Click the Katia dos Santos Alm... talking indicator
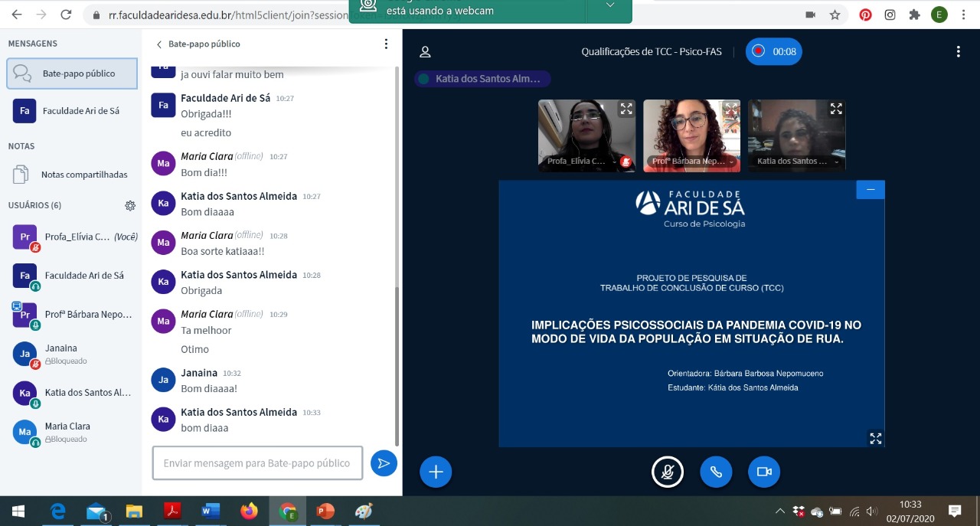Image resolution: width=980 pixels, height=526 pixels. [x=482, y=79]
